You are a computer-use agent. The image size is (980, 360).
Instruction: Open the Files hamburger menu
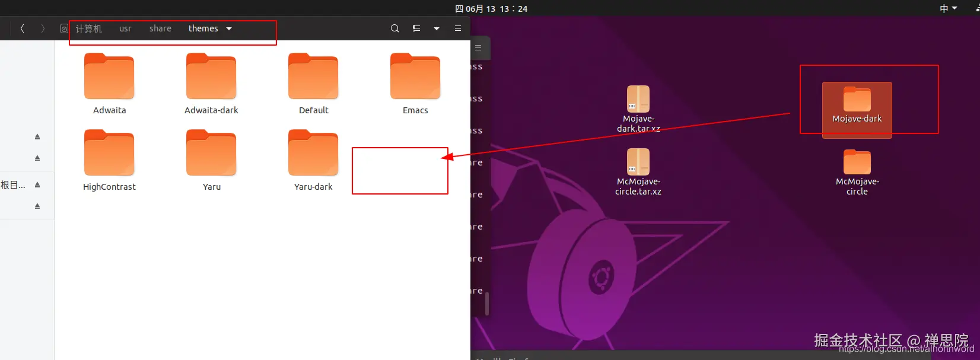tap(458, 28)
